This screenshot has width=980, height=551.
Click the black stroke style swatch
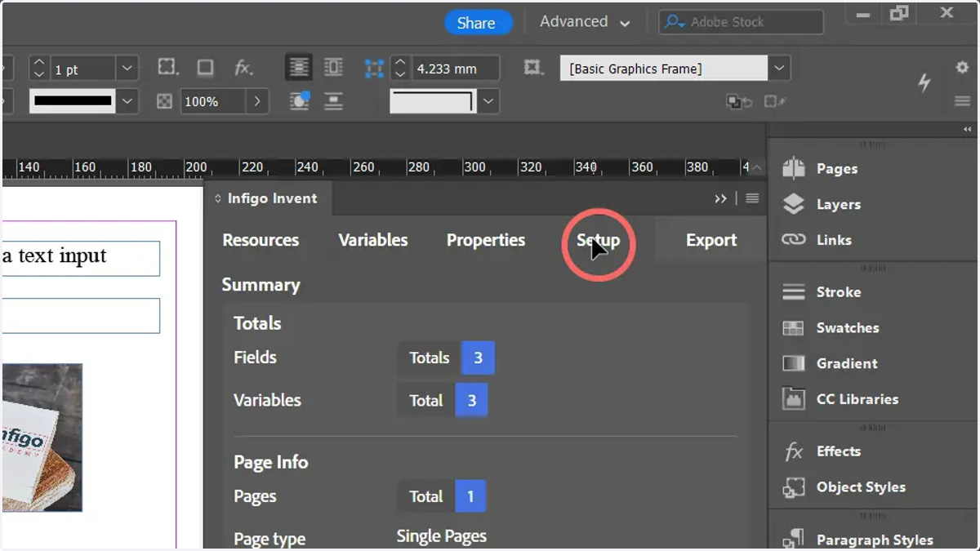pyautogui.click(x=73, y=101)
